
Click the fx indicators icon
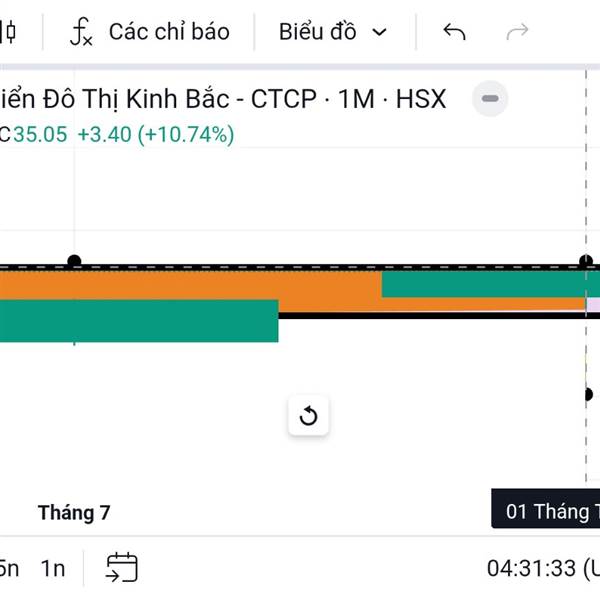(x=81, y=32)
